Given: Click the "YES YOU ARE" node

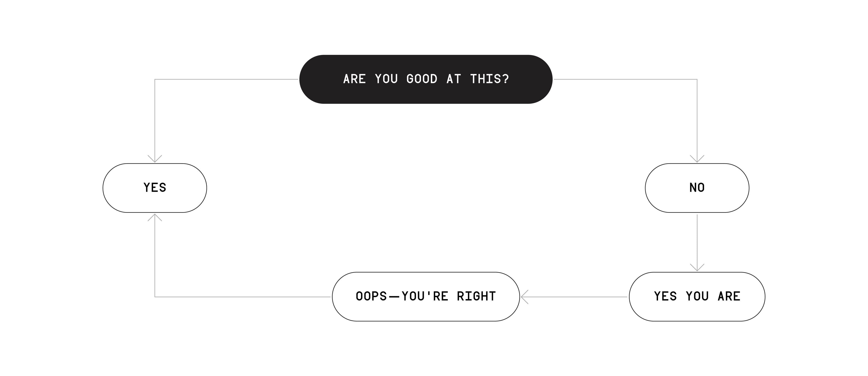Looking at the screenshot, I should pyautogui.click(x=697, y=296).
